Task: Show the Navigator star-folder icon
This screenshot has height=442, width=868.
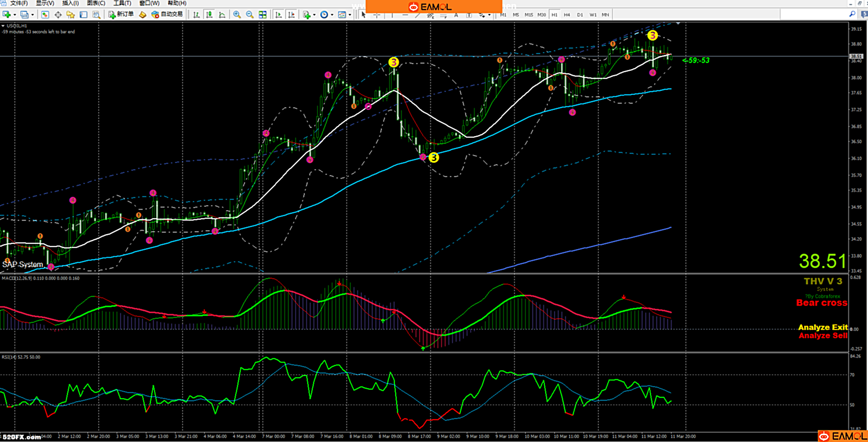Action: [71, 15]
